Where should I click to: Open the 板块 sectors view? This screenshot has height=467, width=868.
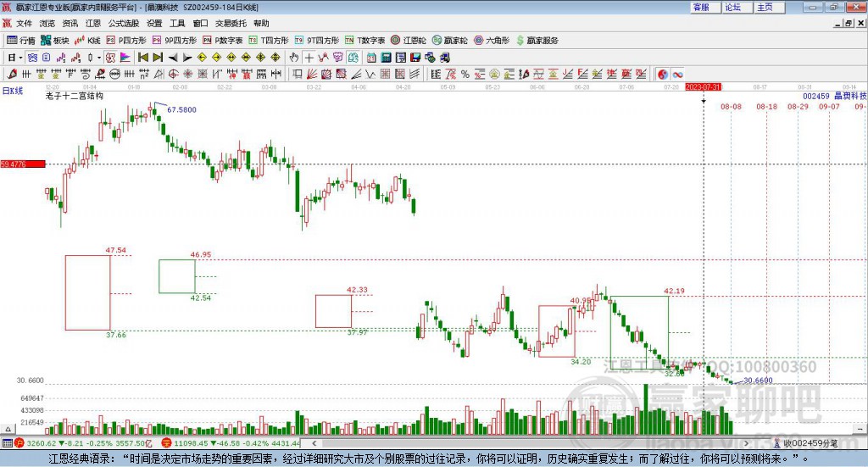coord(55,41)
